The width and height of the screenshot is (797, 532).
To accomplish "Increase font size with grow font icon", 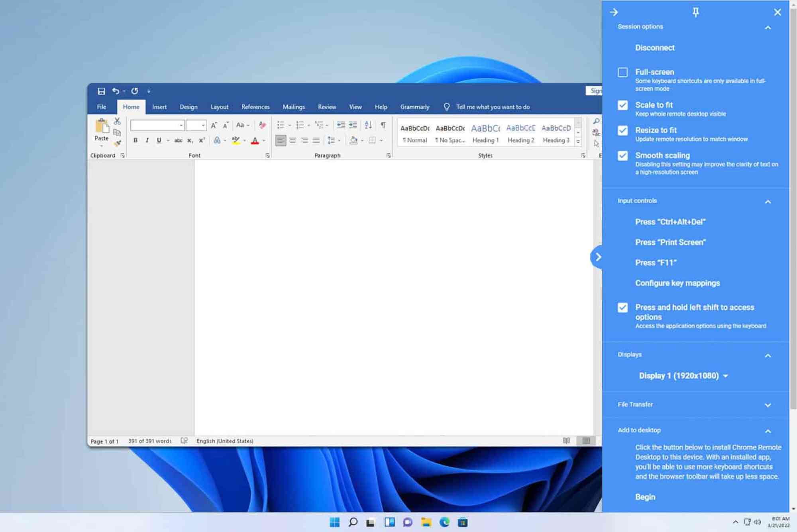I will (x=214, y=125).
